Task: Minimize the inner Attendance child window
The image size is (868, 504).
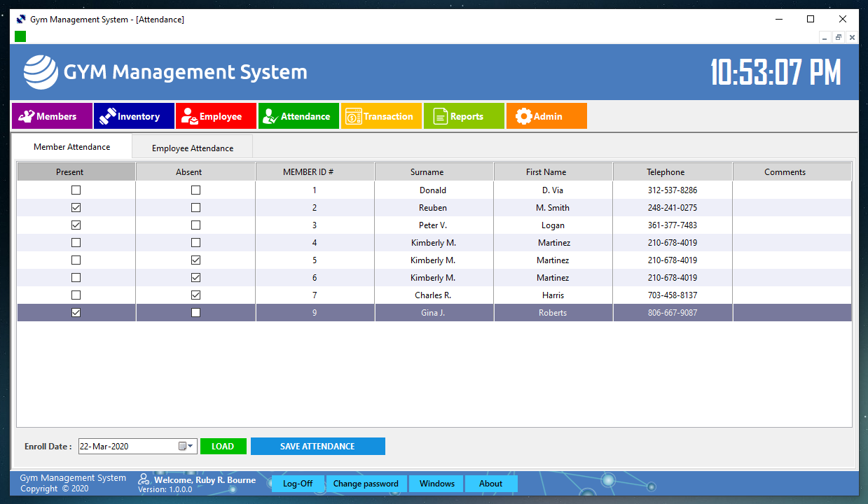Action: click(x=825, y=37)
